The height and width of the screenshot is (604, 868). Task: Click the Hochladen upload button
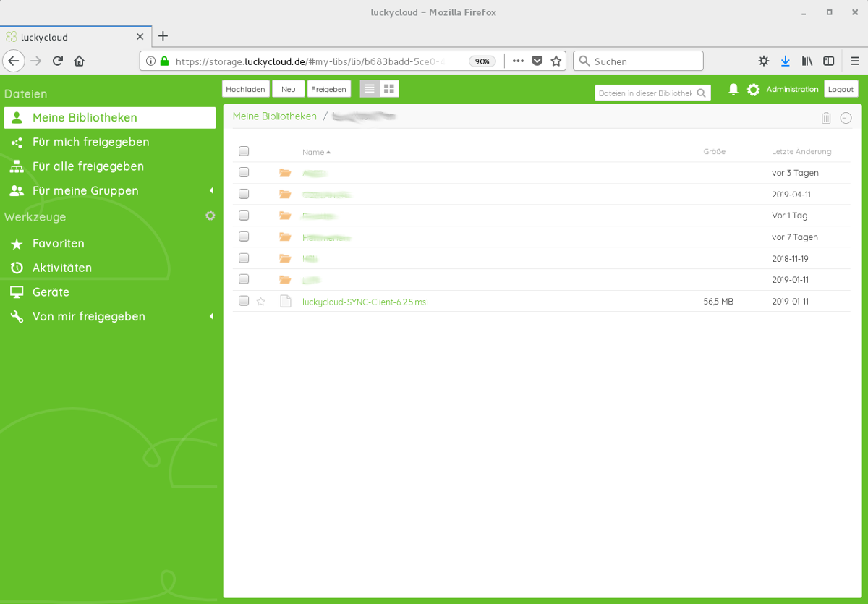tap(246, 89)
